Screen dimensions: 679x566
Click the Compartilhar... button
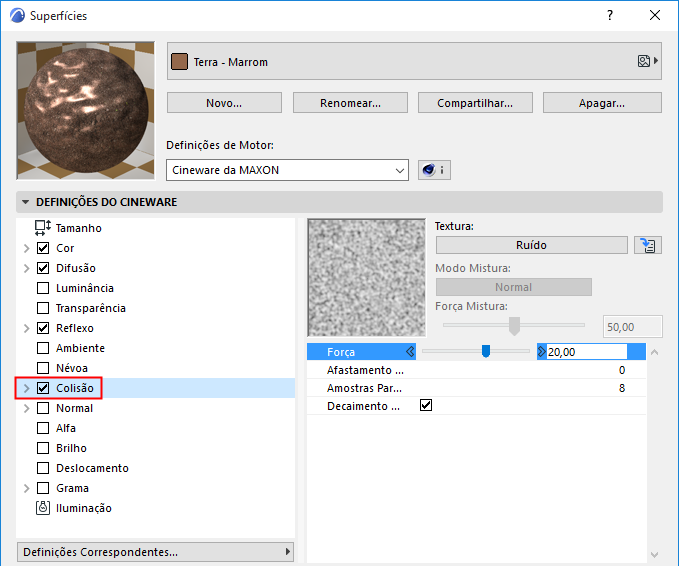[475, 103]
